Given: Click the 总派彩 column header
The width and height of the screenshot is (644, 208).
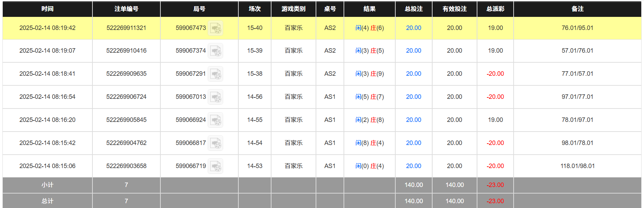Looking at the screenshot, I should click(x=495, y=9).
